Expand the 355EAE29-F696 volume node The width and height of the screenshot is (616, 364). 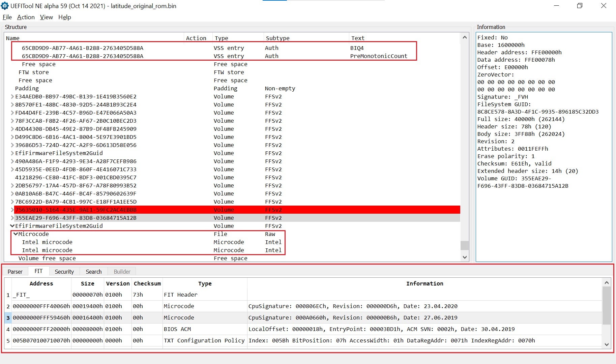pos(12,218)
